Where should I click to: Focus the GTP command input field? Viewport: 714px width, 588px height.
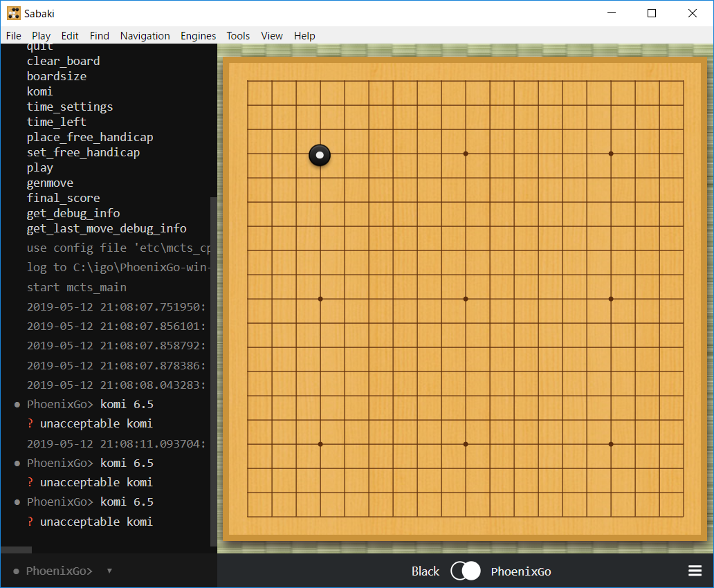pyautogui.click(x=163, y=571)
